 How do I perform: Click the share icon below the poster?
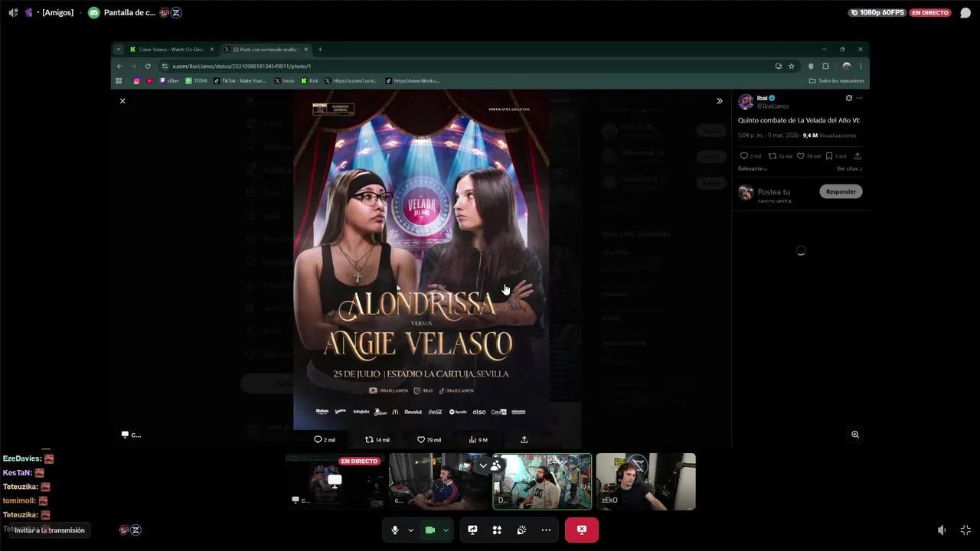pyautogui.click(x=524, y=440)
